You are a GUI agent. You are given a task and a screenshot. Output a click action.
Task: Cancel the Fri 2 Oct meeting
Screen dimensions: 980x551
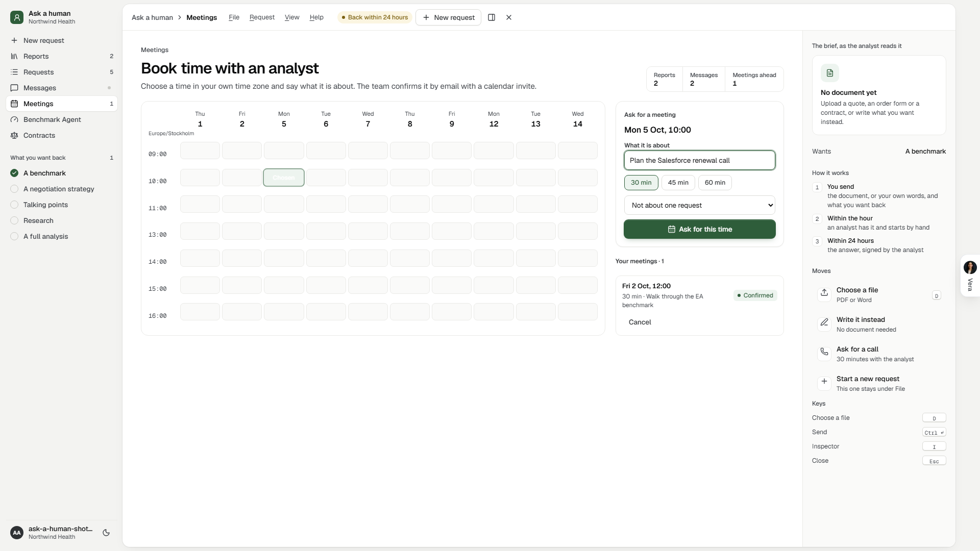pyautogui.click(x=640, y=322)
